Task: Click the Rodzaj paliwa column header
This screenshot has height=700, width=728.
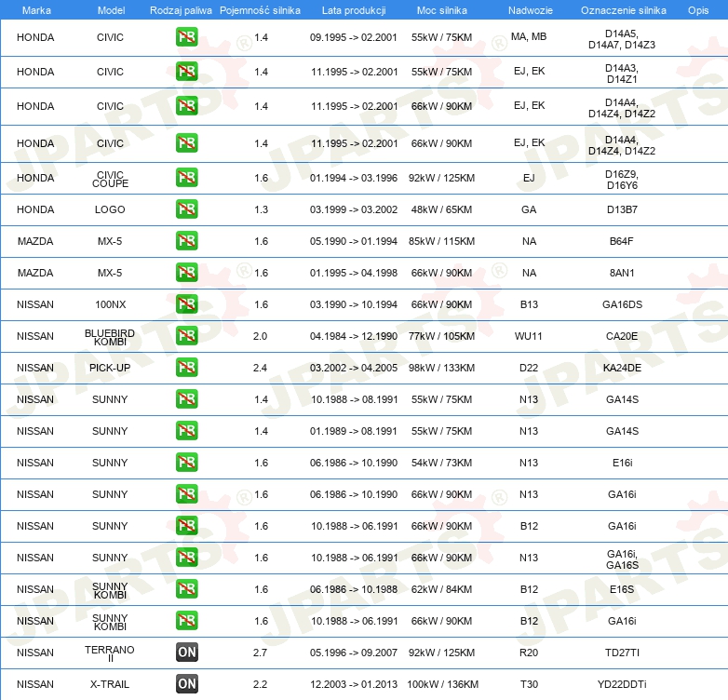Action: pos(181,10)
